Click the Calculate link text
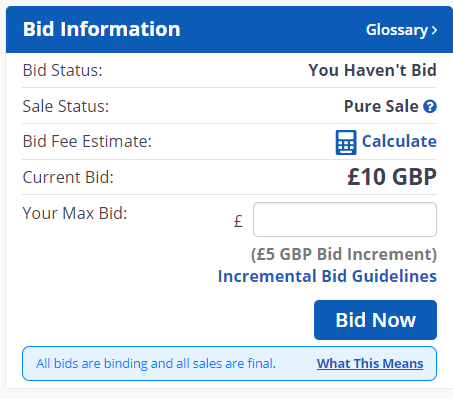The height and width of the screenshot is (399, 453). point(399,141)
